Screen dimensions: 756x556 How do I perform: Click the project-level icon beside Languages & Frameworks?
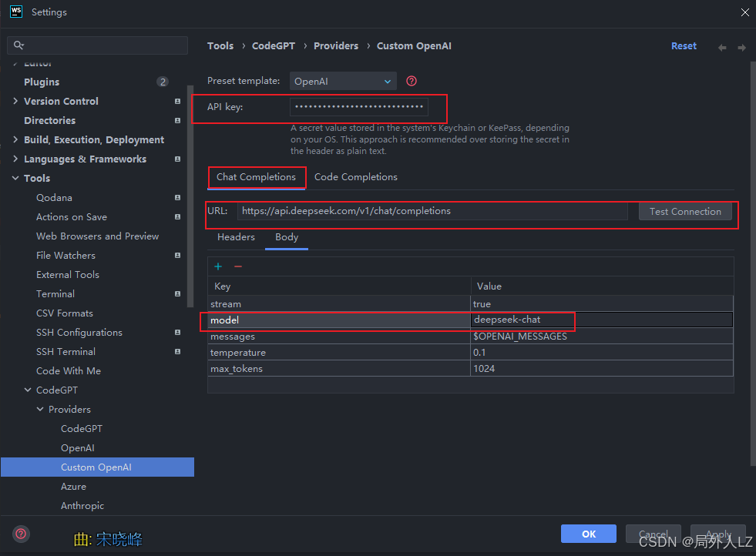click(177, 159)
